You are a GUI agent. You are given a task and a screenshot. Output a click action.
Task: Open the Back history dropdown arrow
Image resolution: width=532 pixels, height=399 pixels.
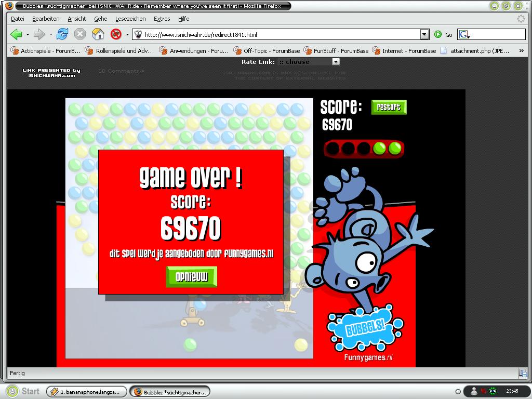[x=28, y=34]
